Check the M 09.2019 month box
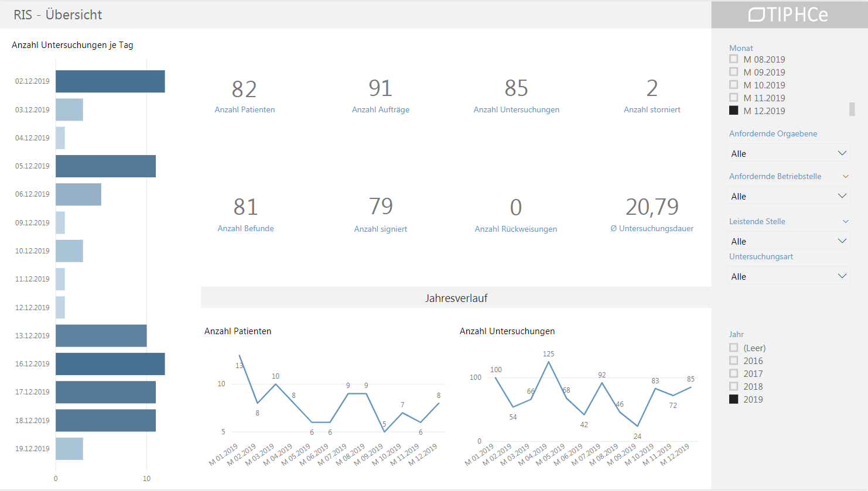 coord(733,71)
